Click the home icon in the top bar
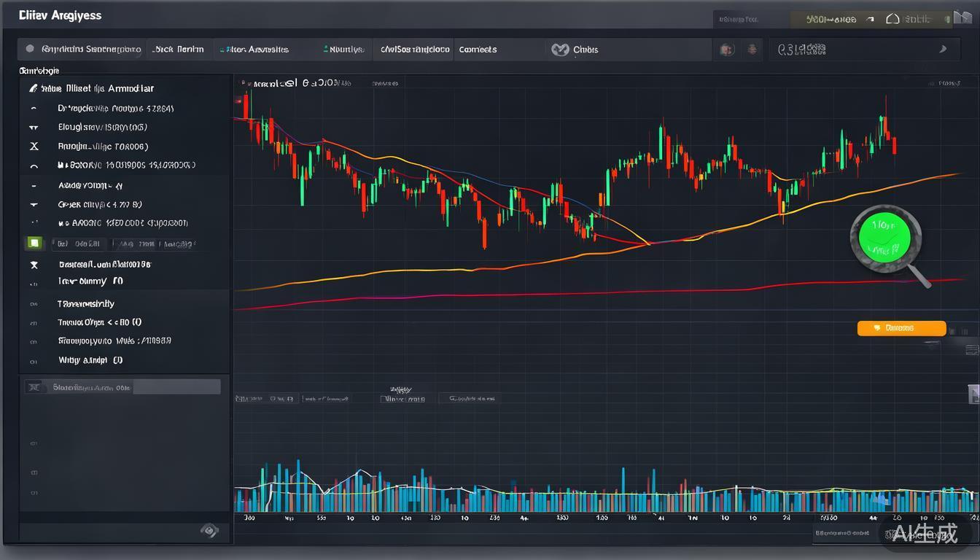The image size is (980, 560). (x=892, y=19)
